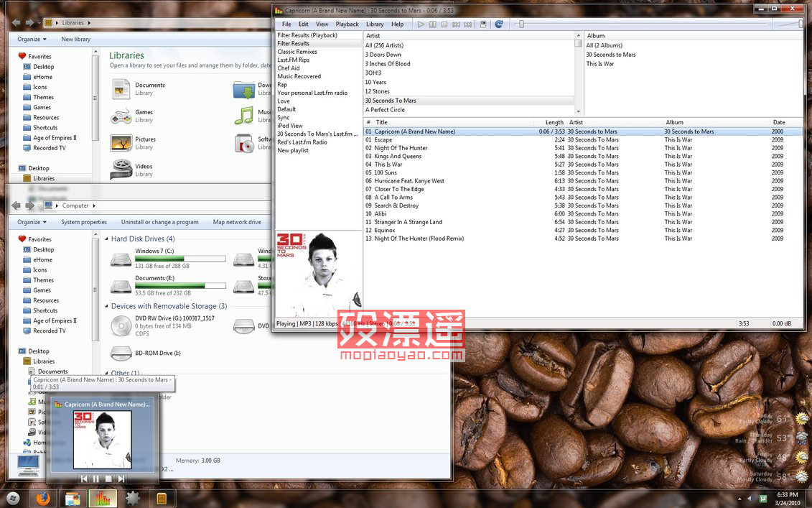
Task: Open the foobar2000 Help menu
Action: [x=397, y=24]
